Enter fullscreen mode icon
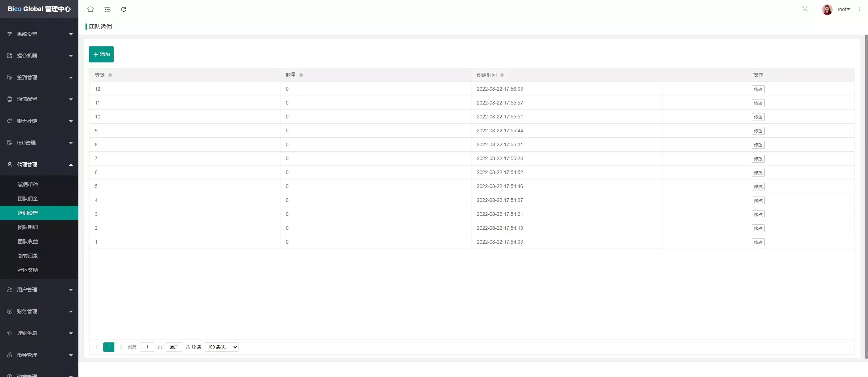The width and height of the screenshot is (868, 377). pyautogui.click(x=805, y=9)
